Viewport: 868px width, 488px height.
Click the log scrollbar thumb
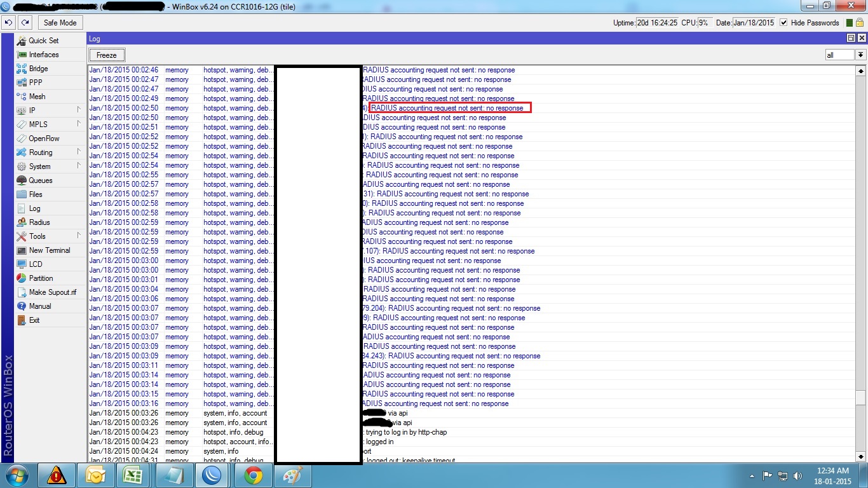tap(860, 397)
